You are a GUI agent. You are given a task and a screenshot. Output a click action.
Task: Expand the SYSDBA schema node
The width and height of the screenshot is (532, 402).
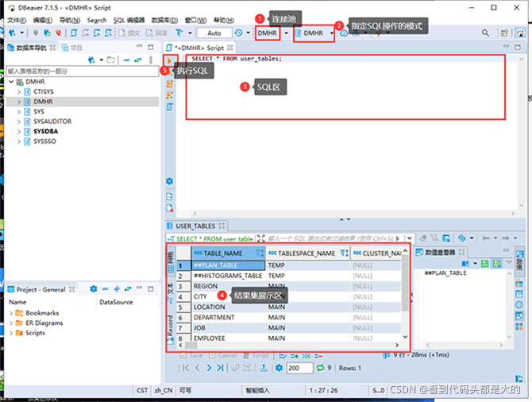tap(19, 131)
